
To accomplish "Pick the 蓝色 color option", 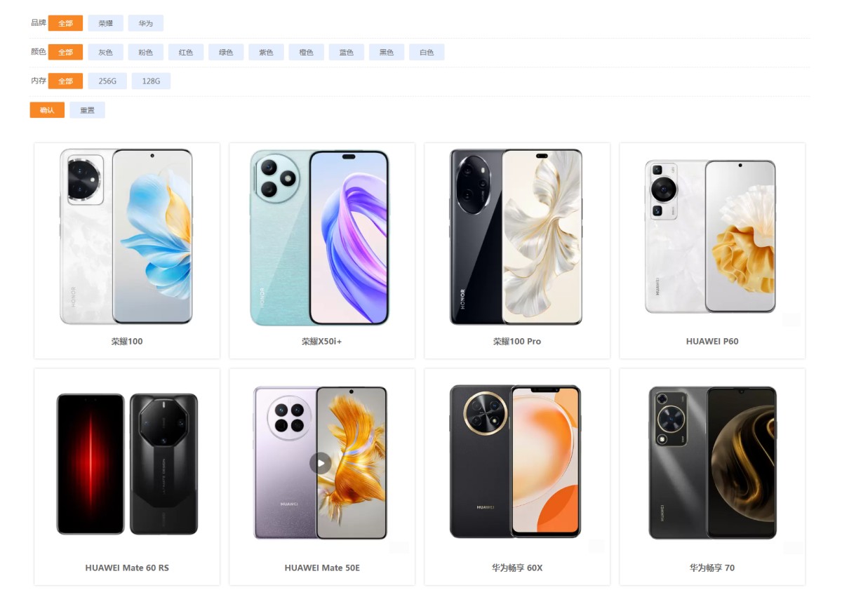I will (347, 52).
